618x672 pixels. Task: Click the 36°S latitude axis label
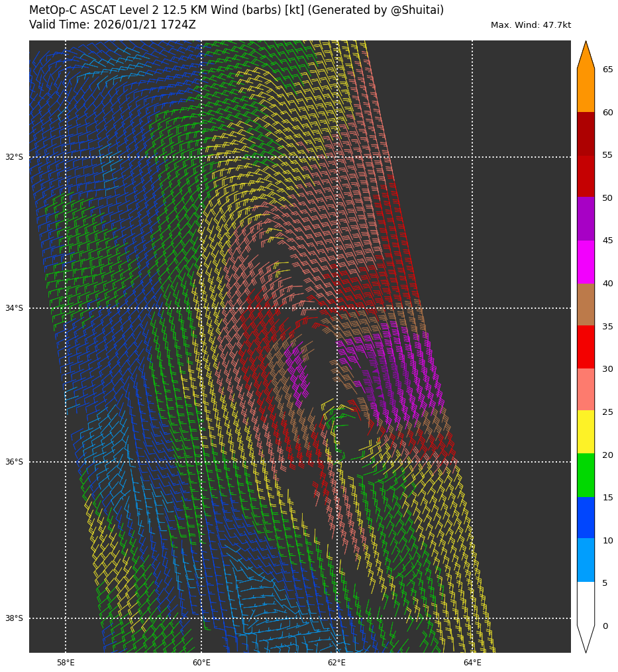tap(14, 462)
